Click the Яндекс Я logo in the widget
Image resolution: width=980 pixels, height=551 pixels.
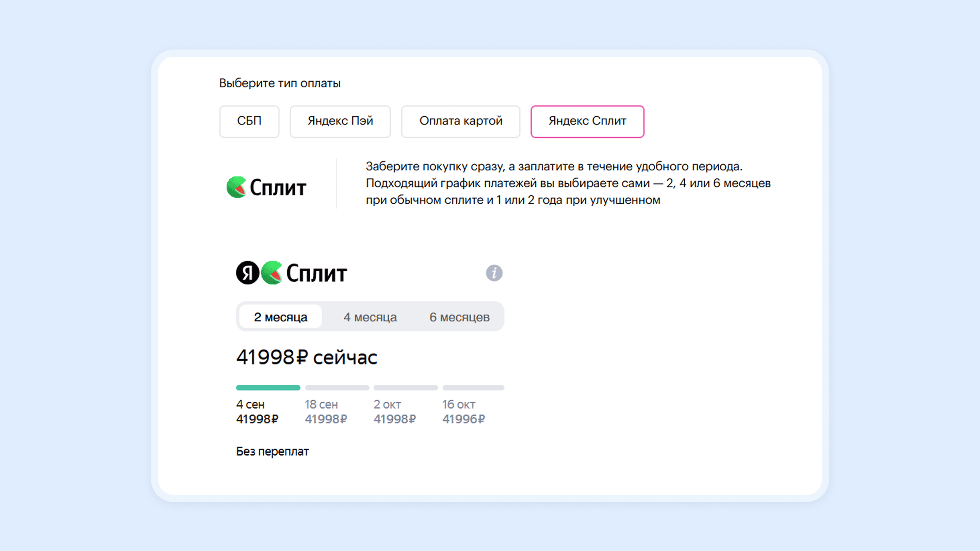[248, 273]
